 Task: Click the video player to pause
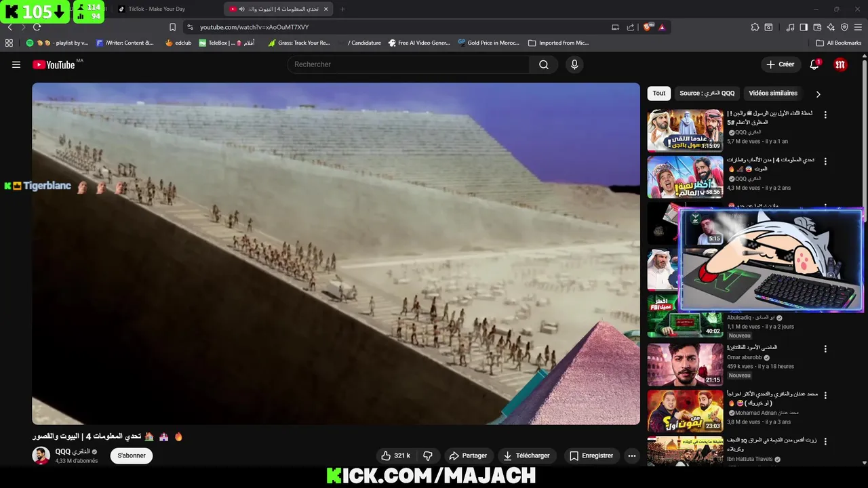(x=336, y=253)
